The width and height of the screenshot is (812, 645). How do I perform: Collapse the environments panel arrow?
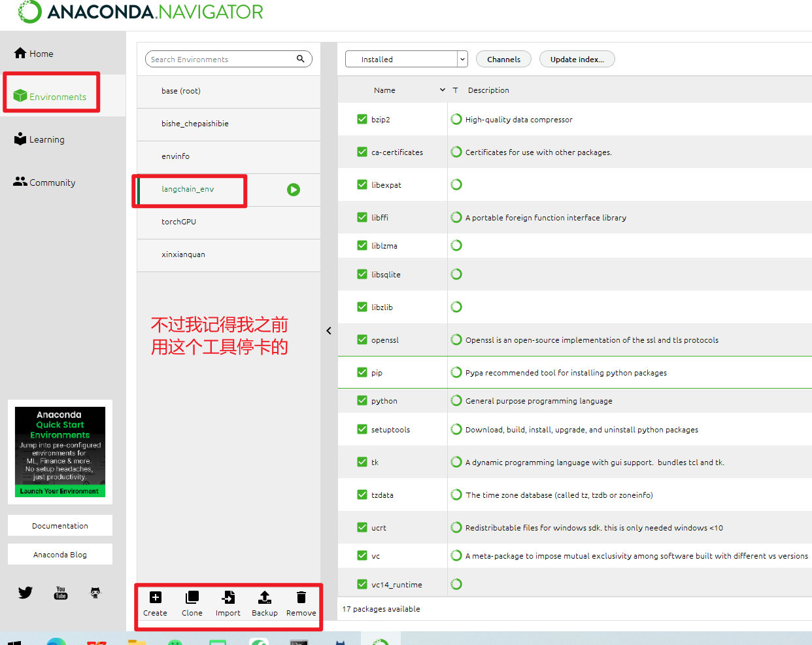[x=329, y=331]
